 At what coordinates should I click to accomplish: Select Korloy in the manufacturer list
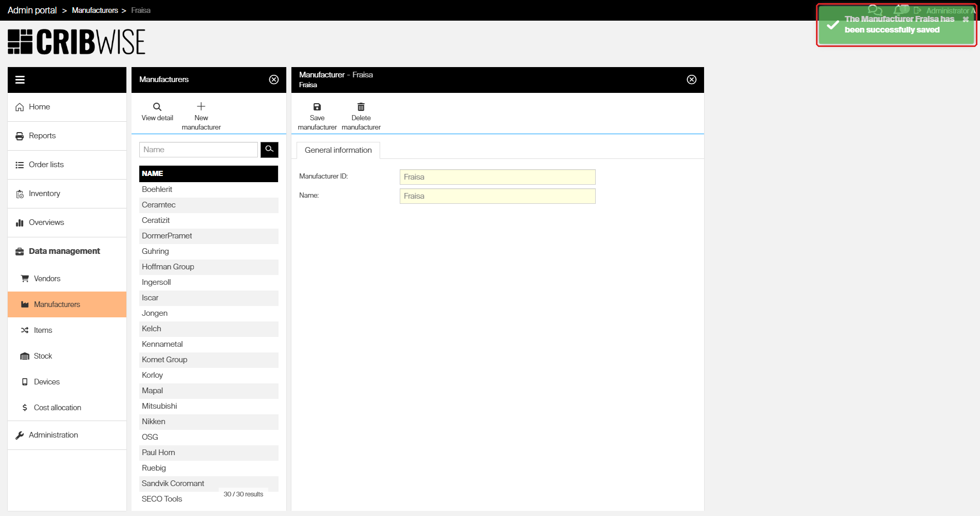pyautogui.click(x=208, y=376)
